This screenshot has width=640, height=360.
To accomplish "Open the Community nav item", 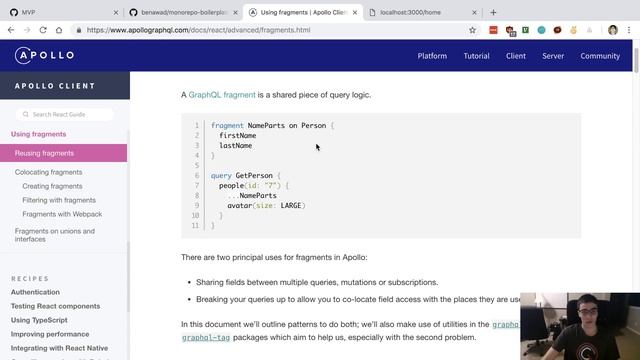I will pyautogui.click(x=600, y=56).
